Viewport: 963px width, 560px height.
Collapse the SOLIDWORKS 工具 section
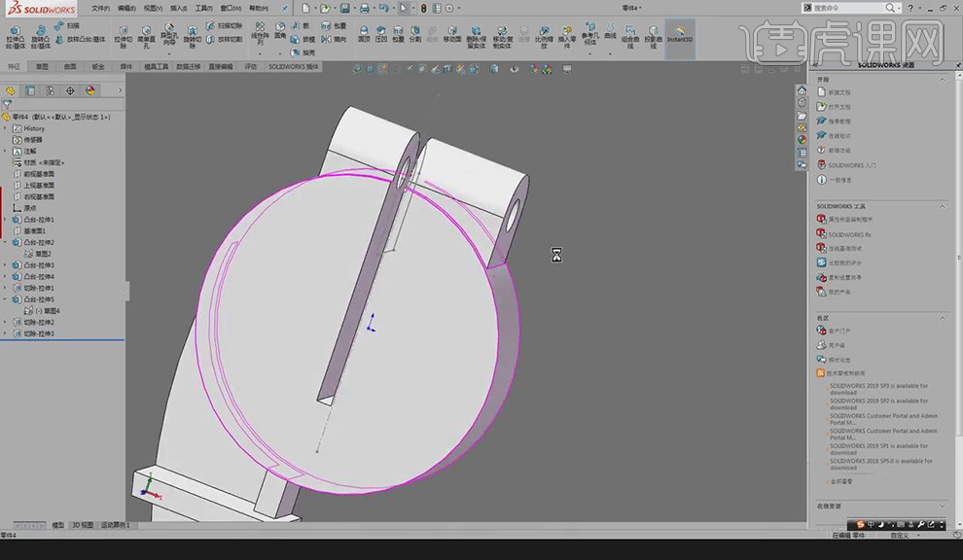[942, 206]
